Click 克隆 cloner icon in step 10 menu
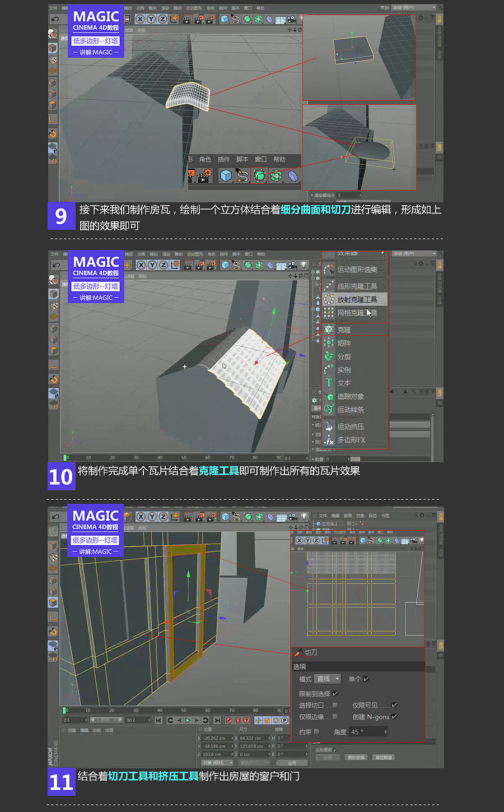 coord(329,330)
